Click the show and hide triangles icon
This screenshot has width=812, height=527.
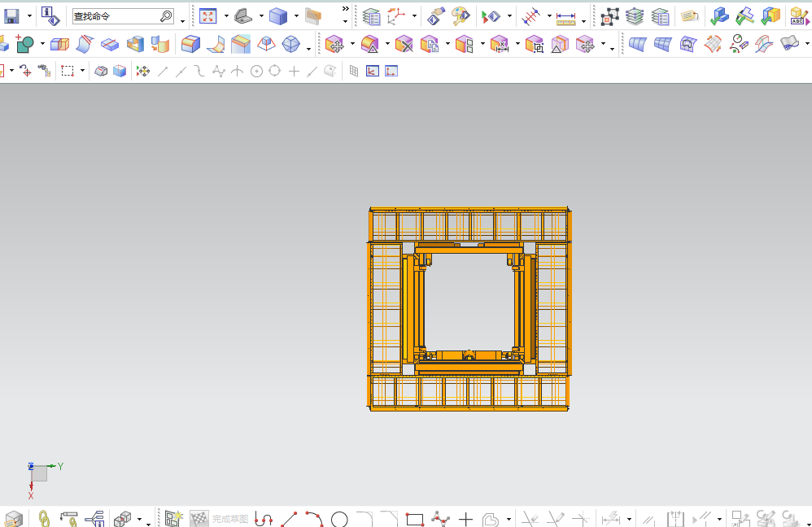[491, 16]
